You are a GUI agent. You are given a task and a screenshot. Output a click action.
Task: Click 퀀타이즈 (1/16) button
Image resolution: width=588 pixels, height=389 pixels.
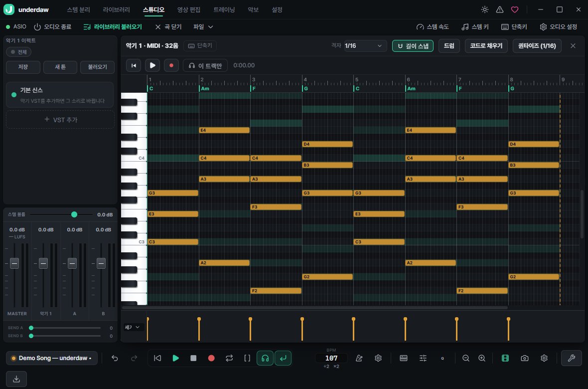537,46
